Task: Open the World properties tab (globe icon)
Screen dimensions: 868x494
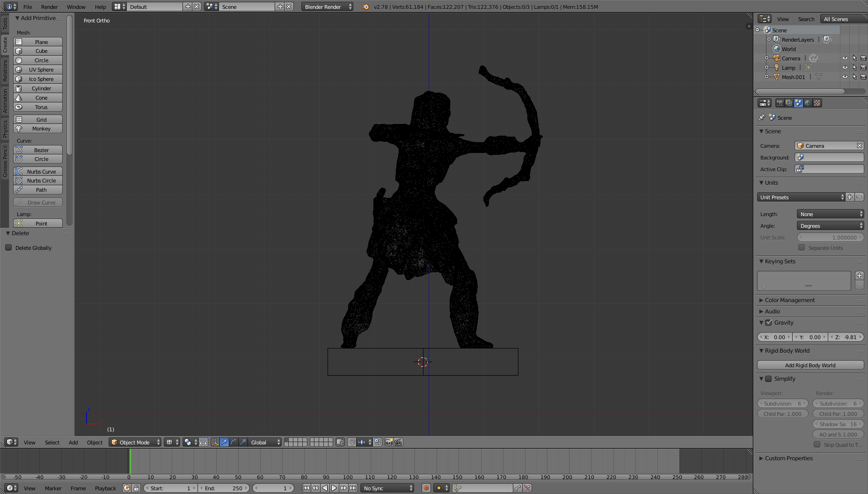Action: point(808,103)
